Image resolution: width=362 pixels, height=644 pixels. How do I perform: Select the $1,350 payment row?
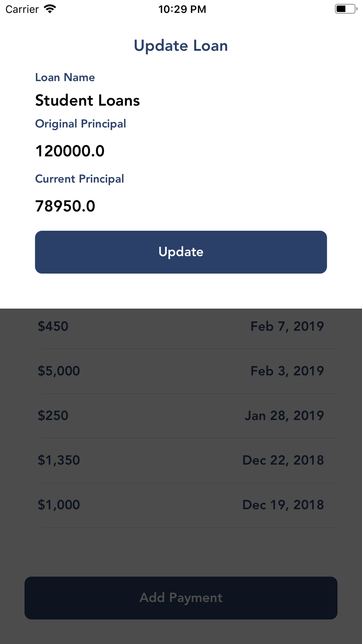pos(181,460)
